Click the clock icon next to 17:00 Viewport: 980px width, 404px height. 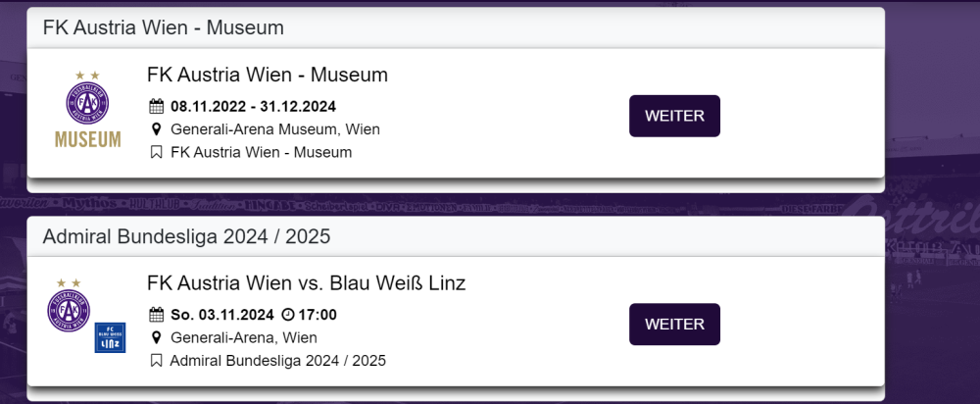(x=288, y=315)
